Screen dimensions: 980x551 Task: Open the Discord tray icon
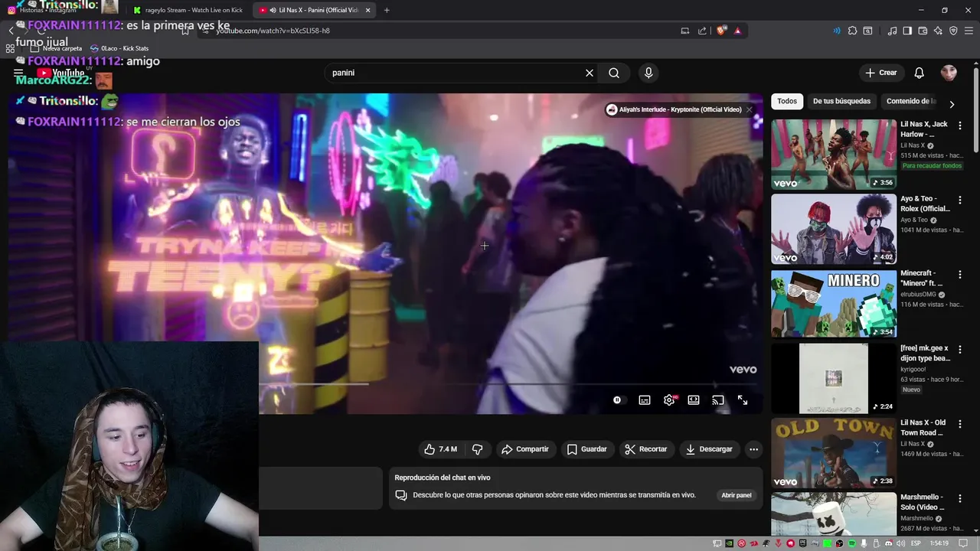(x=889, y=543)
